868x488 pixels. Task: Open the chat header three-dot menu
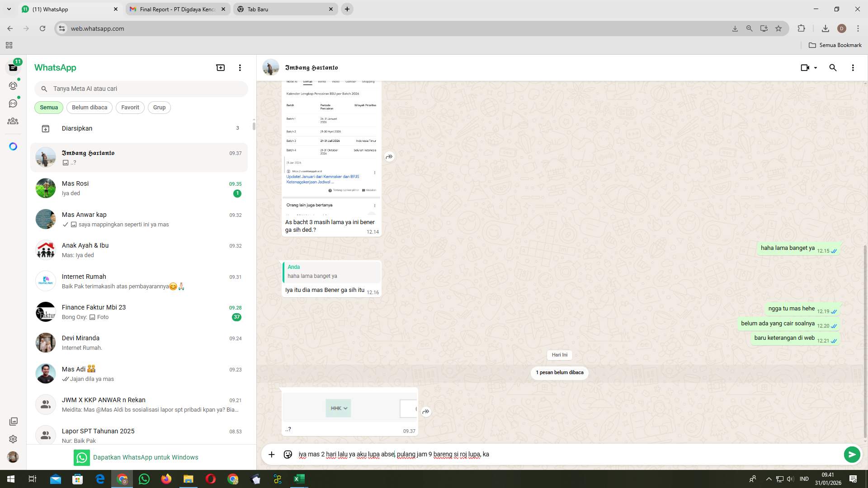[853, 67]
